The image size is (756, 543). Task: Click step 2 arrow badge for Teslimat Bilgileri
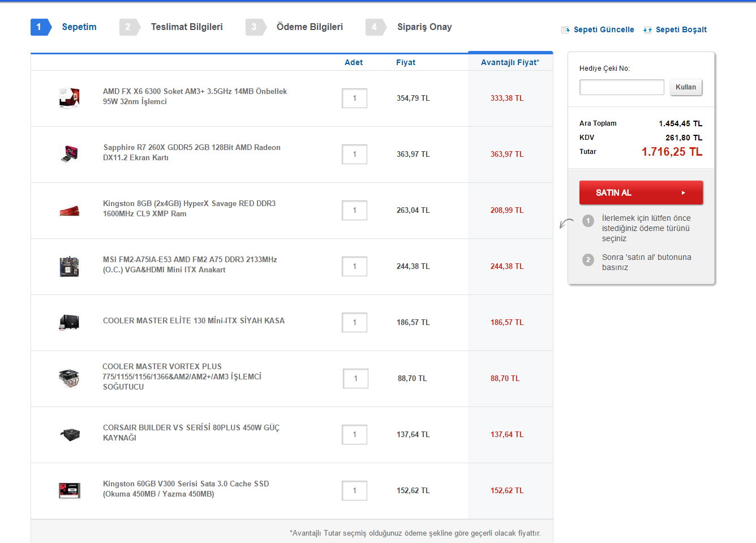pos(130,27)
